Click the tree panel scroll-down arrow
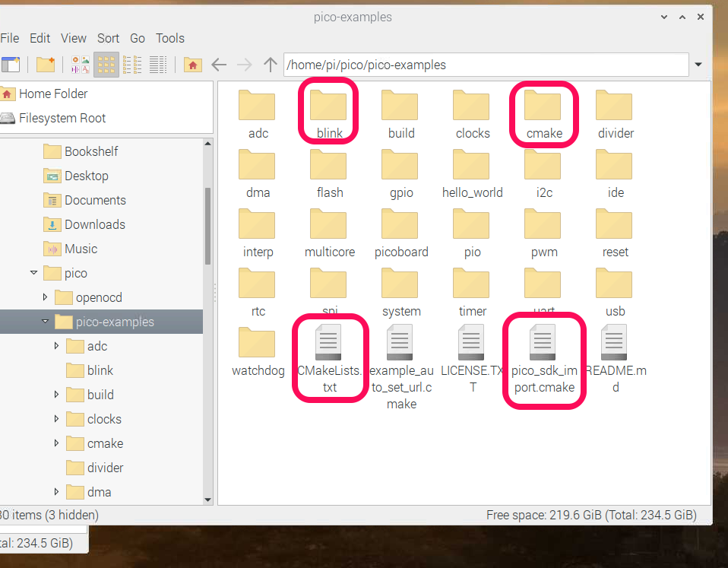Viewport: 728px width, 568px height. [x=208, y=500]
